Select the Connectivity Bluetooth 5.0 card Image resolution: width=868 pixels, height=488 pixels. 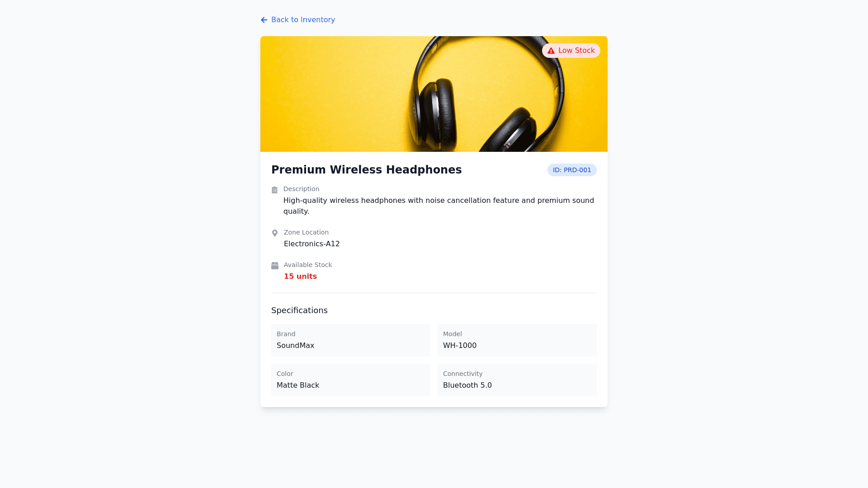(517, 380)
